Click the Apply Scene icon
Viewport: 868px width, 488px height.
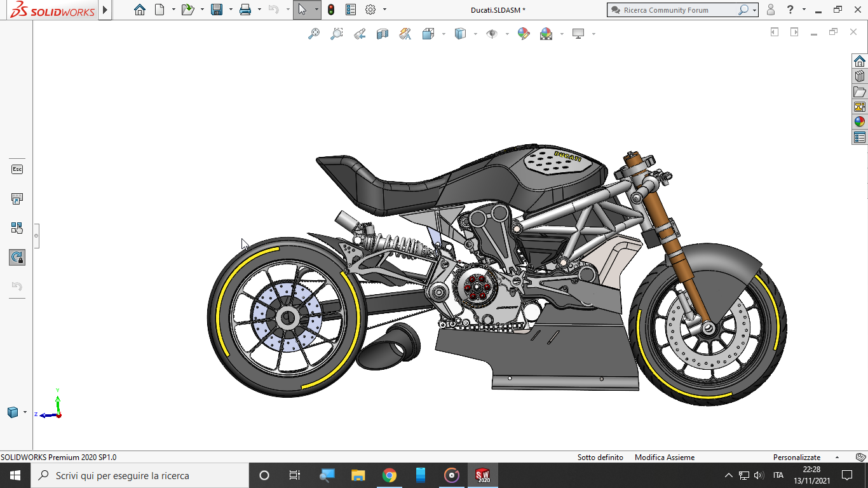coord(546,34)
